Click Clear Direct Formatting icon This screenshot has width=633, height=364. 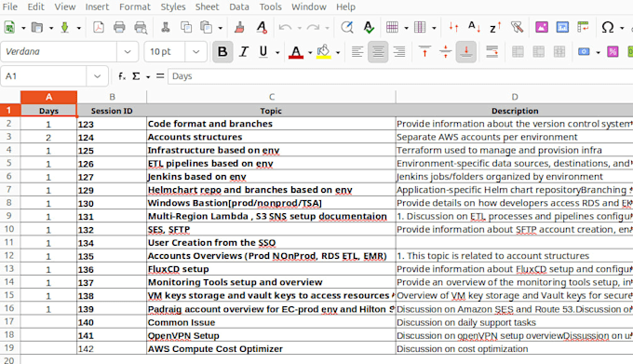[262, 27]
